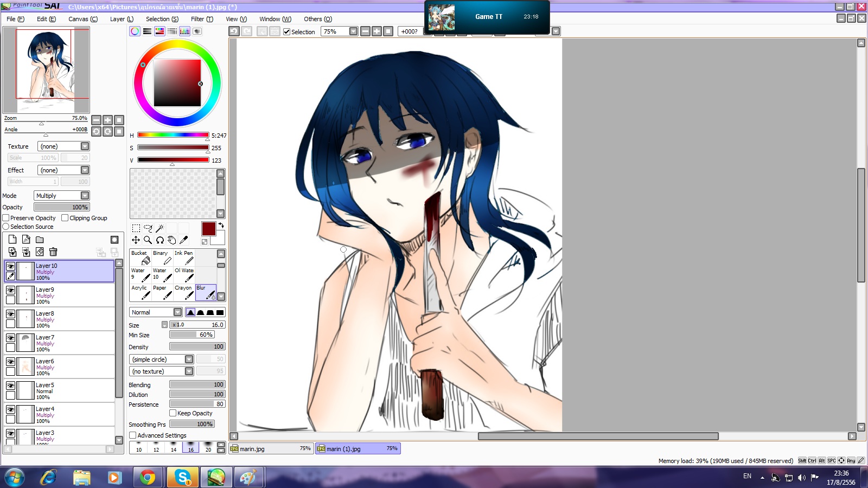Toggle the RGB slider panel icon

pyautogui.click(x=147, y=31)
